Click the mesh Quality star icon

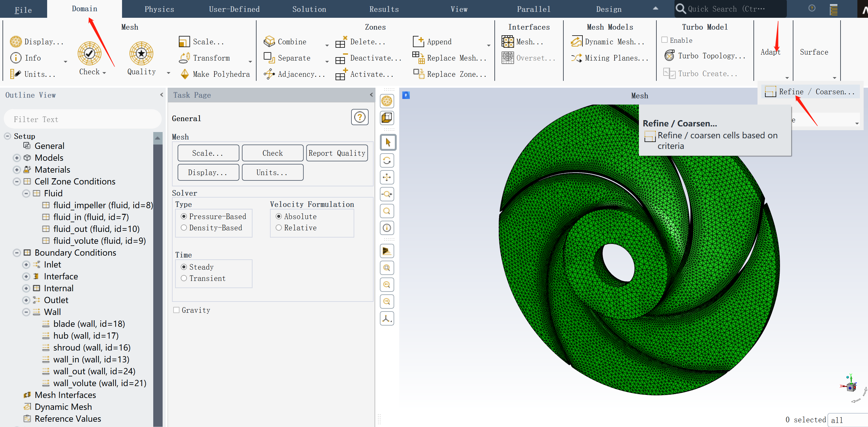tap(141, 53)
